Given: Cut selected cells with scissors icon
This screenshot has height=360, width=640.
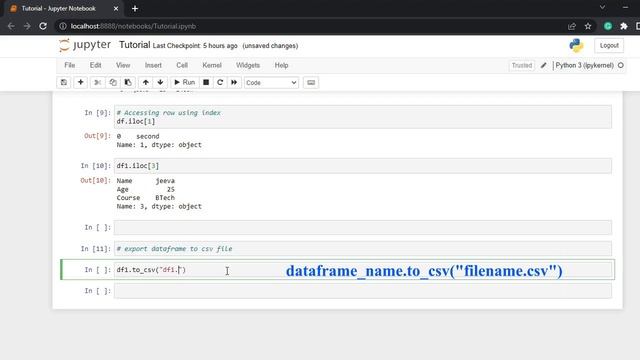Looking at the screenshot, I should 97,82.
